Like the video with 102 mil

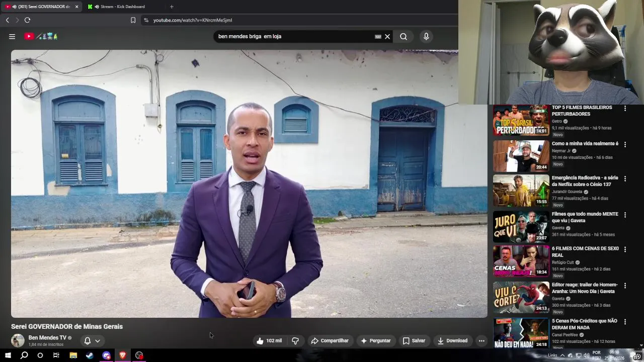tap(269, 341)
